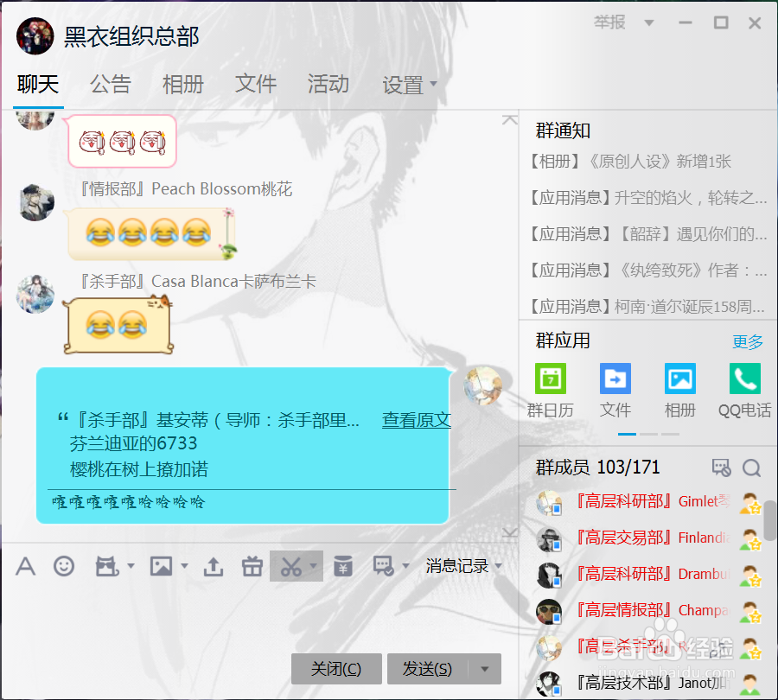Screen dimensions: 778x700
Task: Open the 设置 tab
Action: (x=402, y=85)
